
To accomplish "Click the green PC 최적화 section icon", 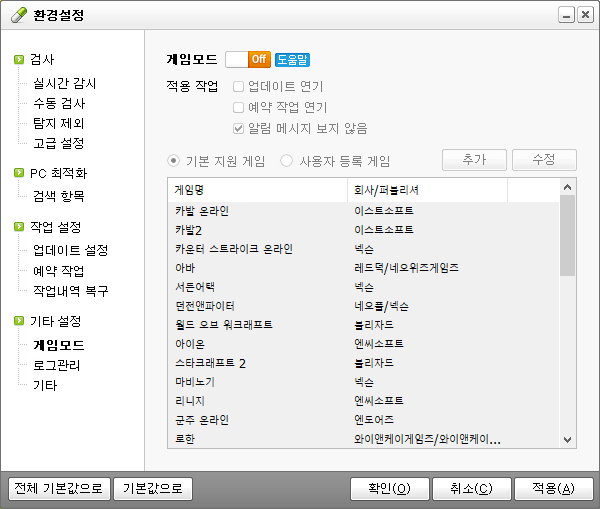I will pos(19,173).
